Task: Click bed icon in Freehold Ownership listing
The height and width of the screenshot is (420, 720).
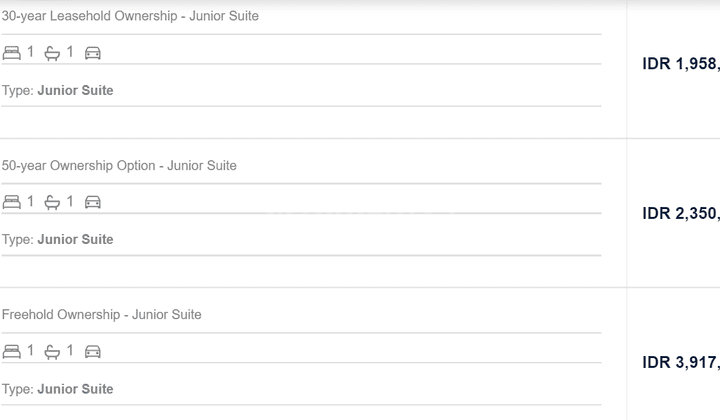Action: click(x=11, y=352)
